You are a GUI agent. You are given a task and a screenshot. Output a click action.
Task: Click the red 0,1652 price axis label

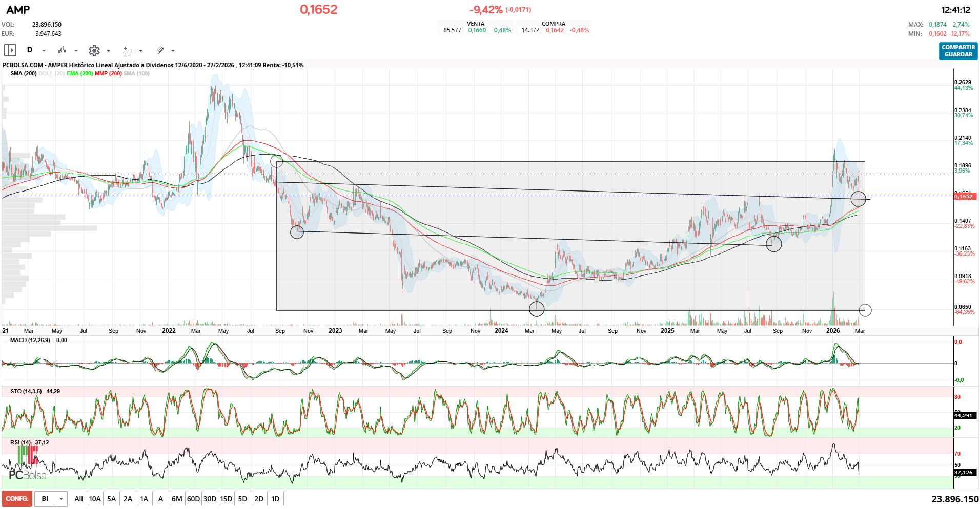click(964, 196)
